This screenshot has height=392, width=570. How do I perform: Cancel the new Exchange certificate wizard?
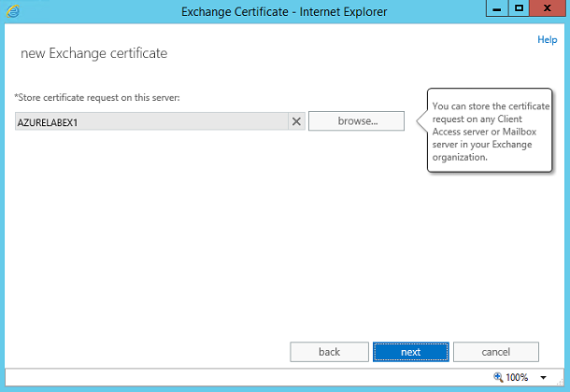point(496,352)
